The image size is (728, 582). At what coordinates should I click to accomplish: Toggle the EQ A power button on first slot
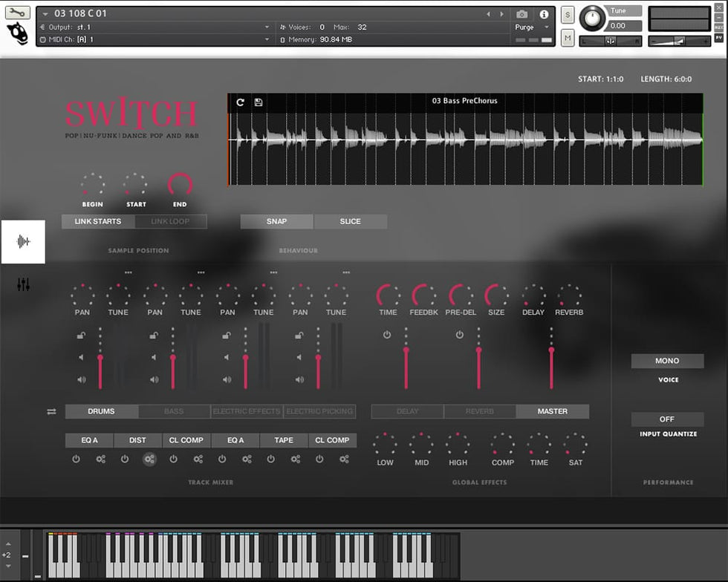tap(76, 460)
